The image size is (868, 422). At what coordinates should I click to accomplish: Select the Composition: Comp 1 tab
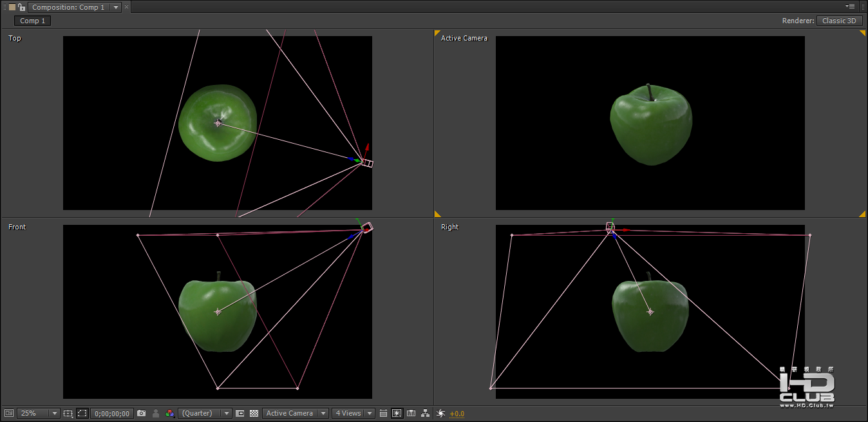74,7
